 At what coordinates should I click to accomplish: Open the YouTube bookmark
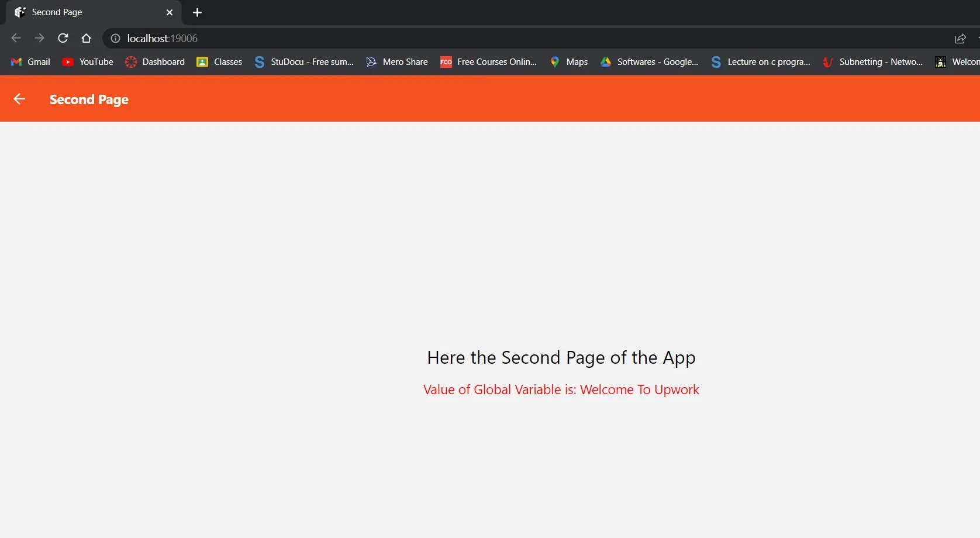click(88, 61)
